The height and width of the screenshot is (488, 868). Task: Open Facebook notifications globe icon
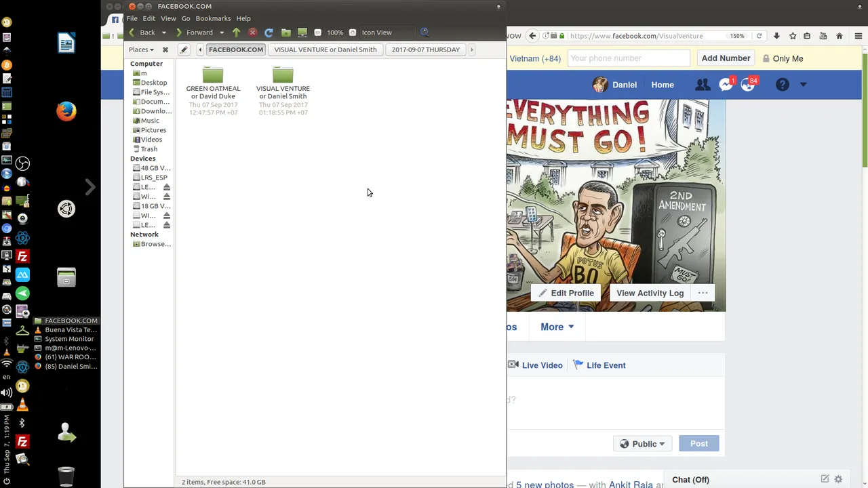748,85
